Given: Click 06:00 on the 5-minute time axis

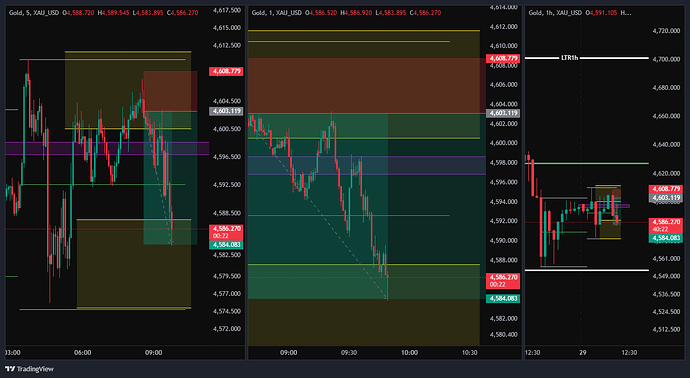Looking at the screenshot, I should pos(83,352).
